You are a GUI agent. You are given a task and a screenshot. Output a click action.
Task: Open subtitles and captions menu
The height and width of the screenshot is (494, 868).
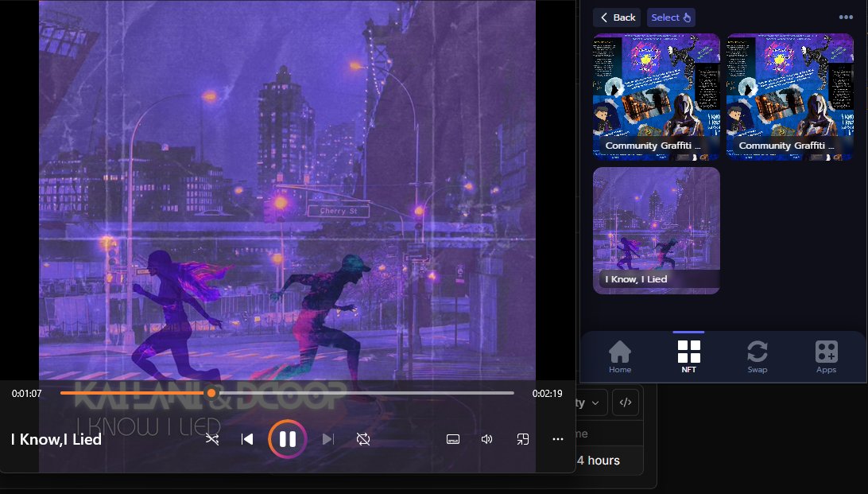(453, 439)
